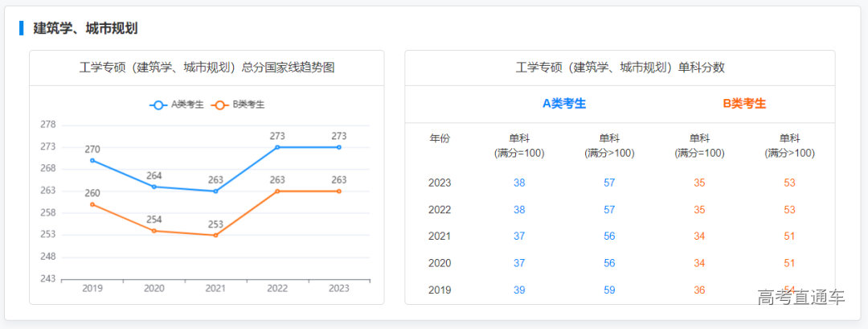Select blue data point 264 for 2020

coord(154,187)
